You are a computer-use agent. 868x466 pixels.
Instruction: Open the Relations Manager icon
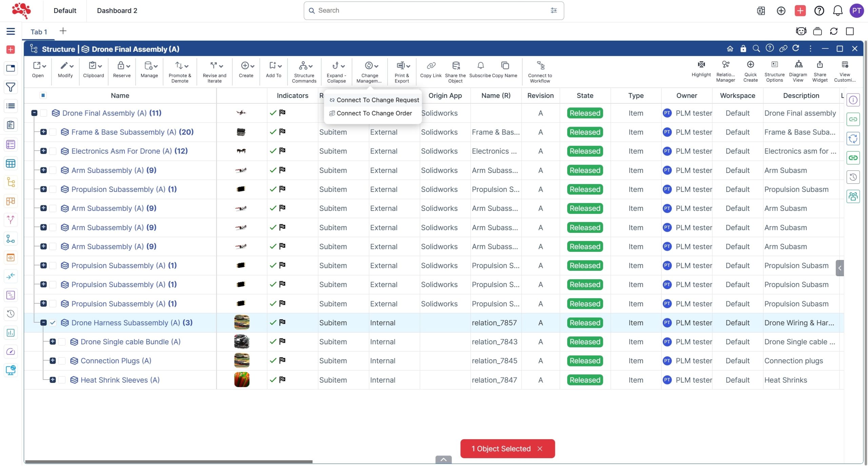tap(725, 65)
